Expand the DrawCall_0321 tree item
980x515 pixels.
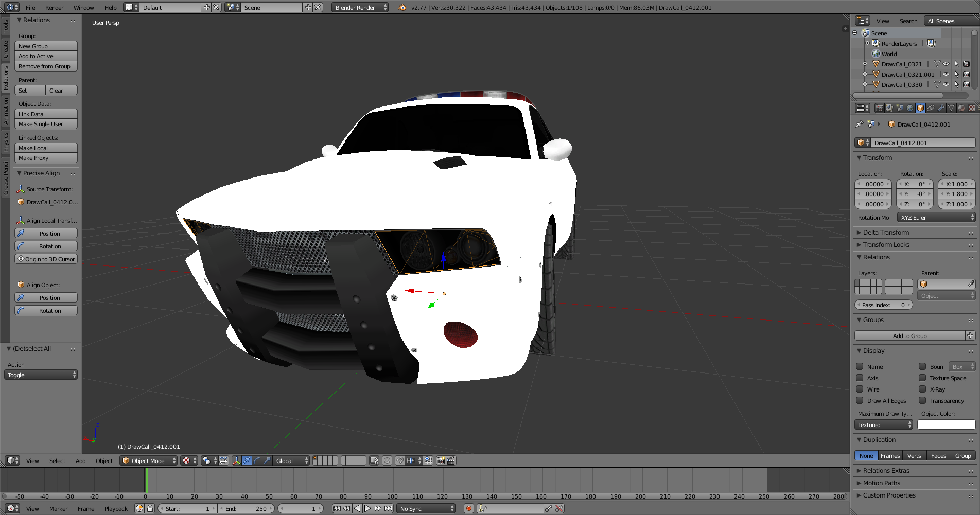(x=865, y=64)
